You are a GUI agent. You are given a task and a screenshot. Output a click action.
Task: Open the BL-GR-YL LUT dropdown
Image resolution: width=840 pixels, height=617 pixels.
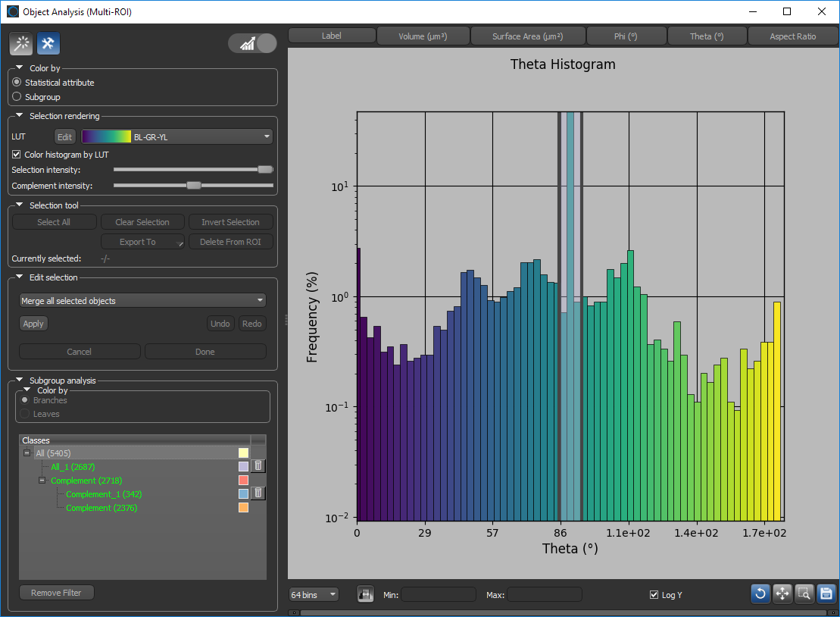tap(177, 137)
